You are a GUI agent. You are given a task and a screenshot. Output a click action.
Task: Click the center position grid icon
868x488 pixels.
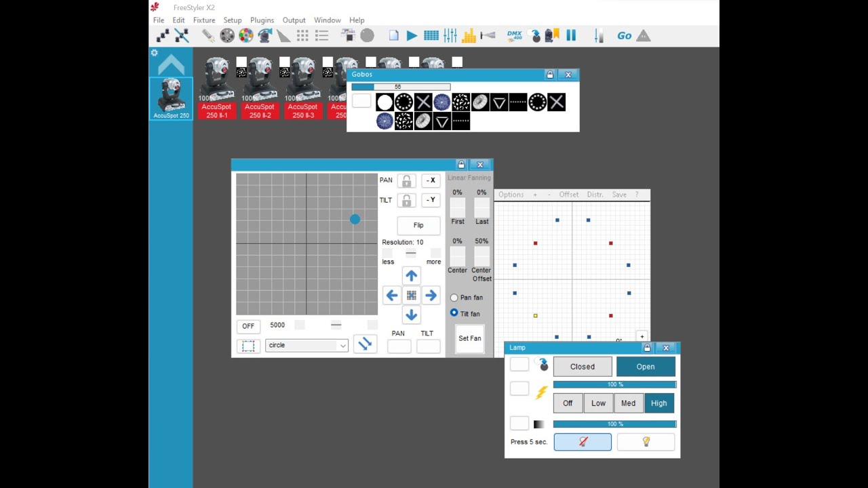411,296
